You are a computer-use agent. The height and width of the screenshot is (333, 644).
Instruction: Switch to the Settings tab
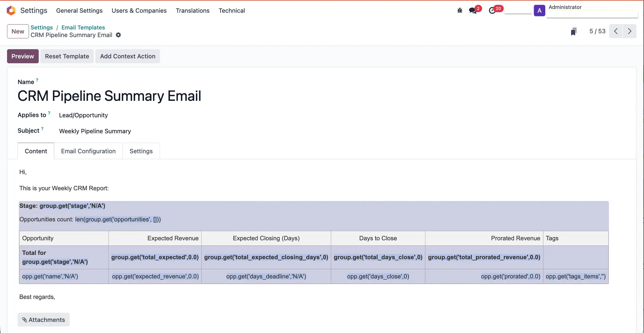[x=141, y=151]
